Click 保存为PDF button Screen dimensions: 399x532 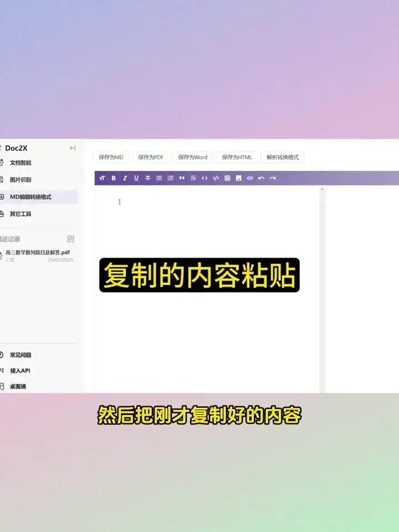tap(151, 157)
